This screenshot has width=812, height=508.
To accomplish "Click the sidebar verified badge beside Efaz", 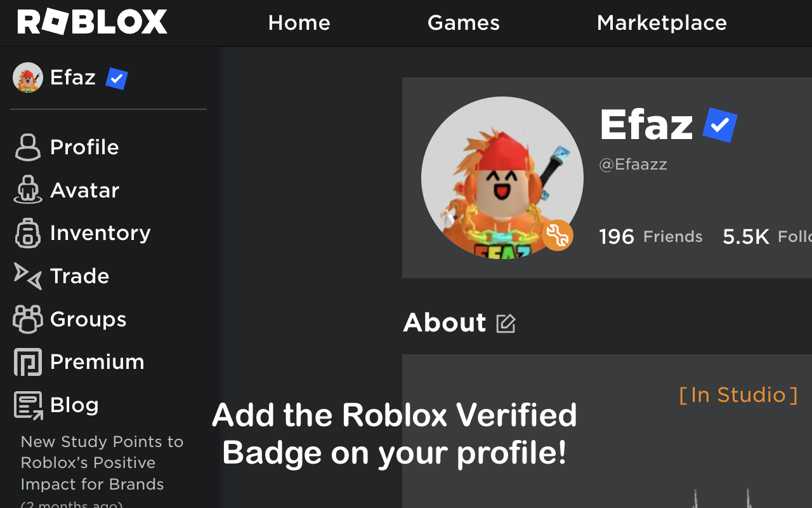I will pos(117,79).
